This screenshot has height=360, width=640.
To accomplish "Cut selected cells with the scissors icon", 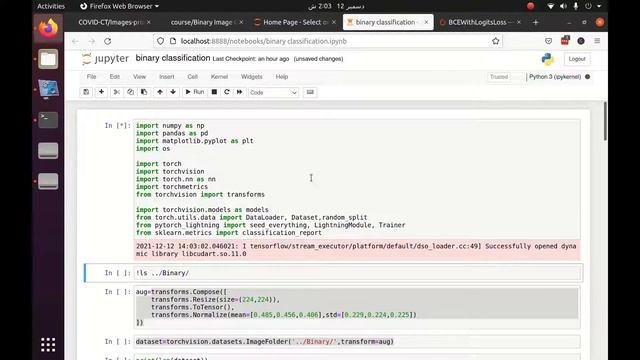I will coord(117,92).
